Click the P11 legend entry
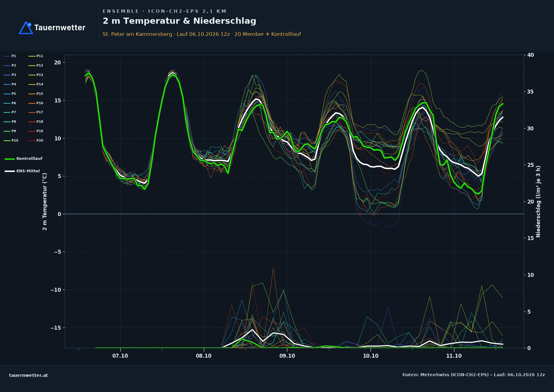The width and height of the screenshot is (554, 392). point(36,56)
